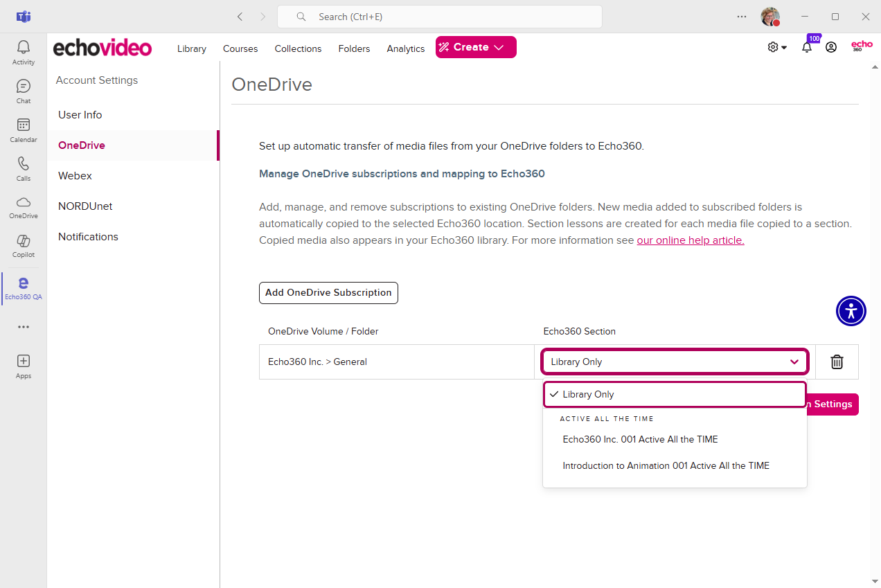Open the Create dropdown menu
Image resolution: width=881 pixels, height=588 pixels.
476,47
